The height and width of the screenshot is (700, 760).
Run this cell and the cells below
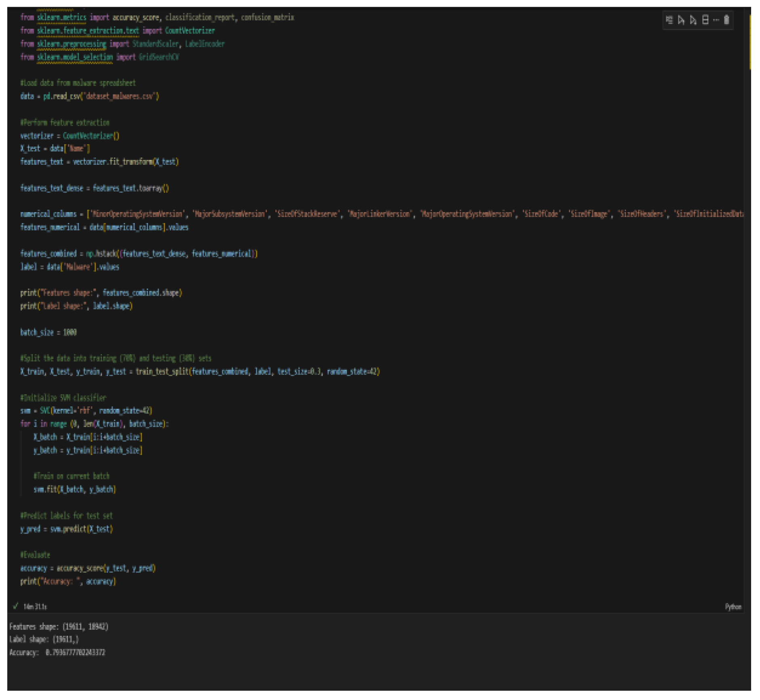tap(693, 20)
